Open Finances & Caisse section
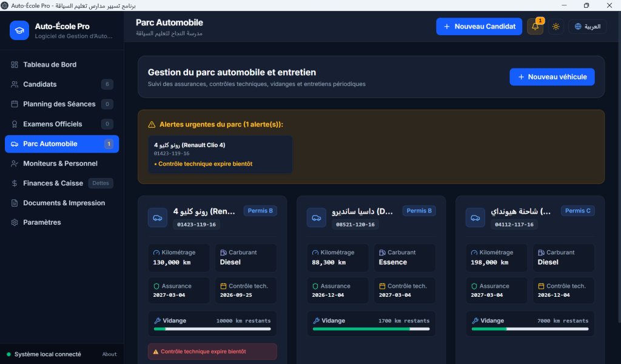 [x=62, y=183]
